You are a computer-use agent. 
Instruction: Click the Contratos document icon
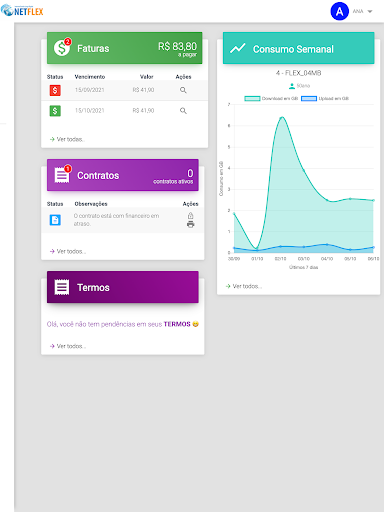62,175
